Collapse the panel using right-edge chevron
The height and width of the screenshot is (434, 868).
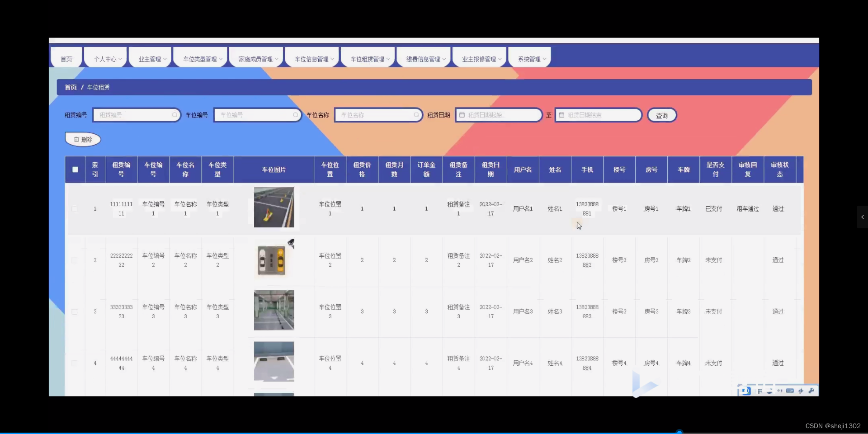863,217
